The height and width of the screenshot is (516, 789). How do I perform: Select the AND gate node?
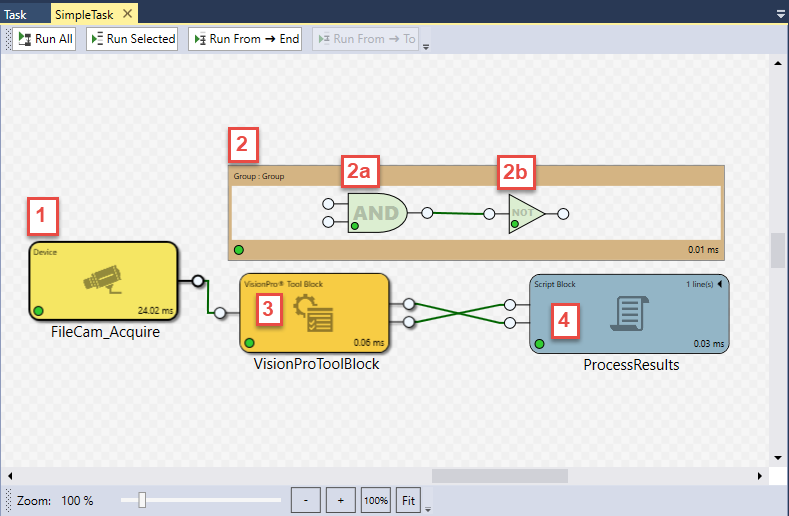(377, 213)
